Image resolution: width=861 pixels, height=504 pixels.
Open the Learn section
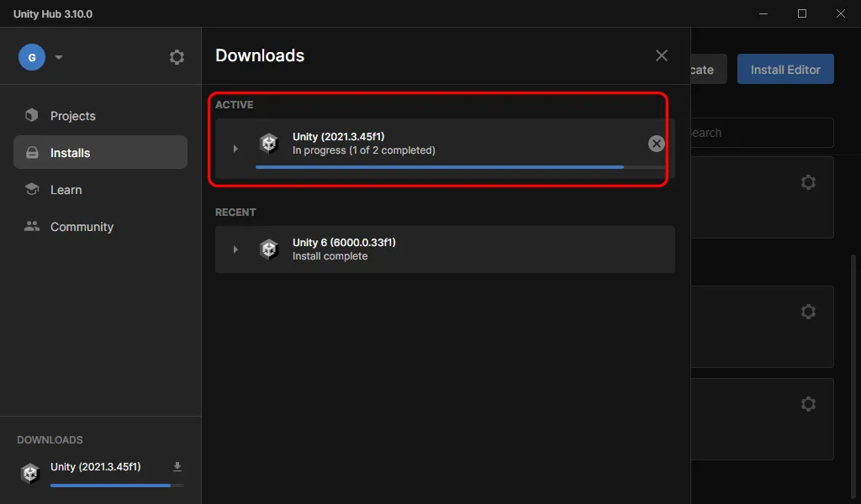pyautogui.click(x=66, y=190)
